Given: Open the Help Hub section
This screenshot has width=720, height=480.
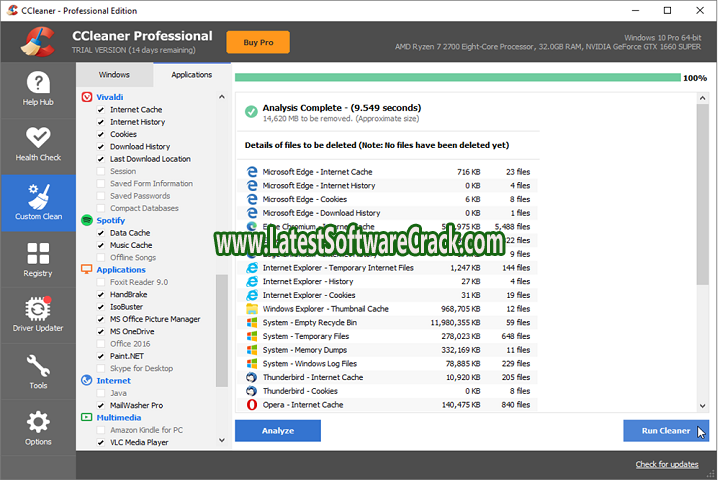Looking at the screenshot, I should [x=38, y=90].
